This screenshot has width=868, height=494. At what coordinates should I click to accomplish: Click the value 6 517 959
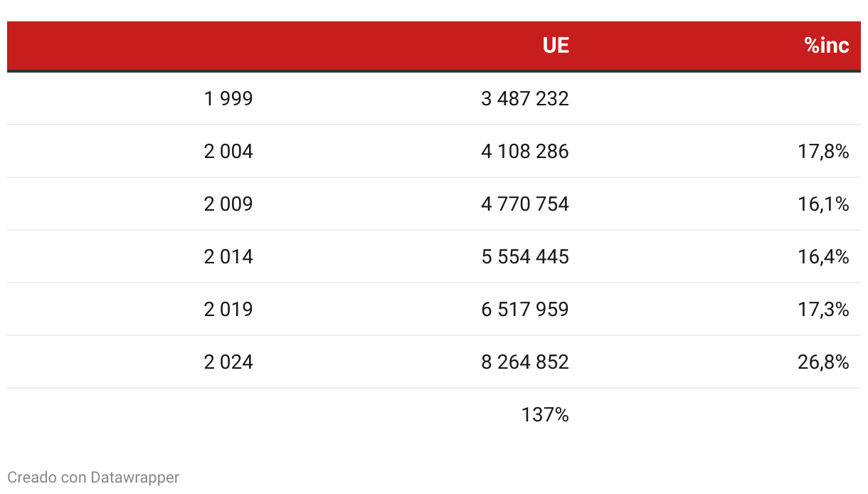[524, 310]
